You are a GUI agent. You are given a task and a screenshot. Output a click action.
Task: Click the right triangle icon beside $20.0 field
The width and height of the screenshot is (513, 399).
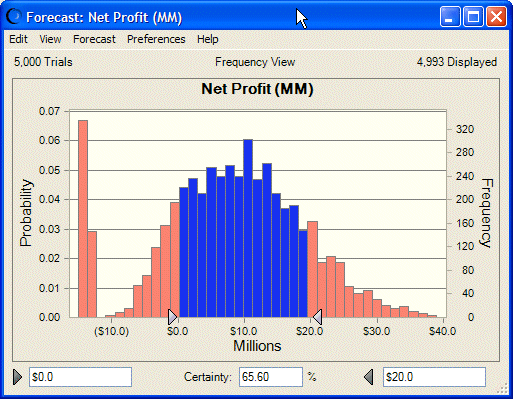point(369,377)
